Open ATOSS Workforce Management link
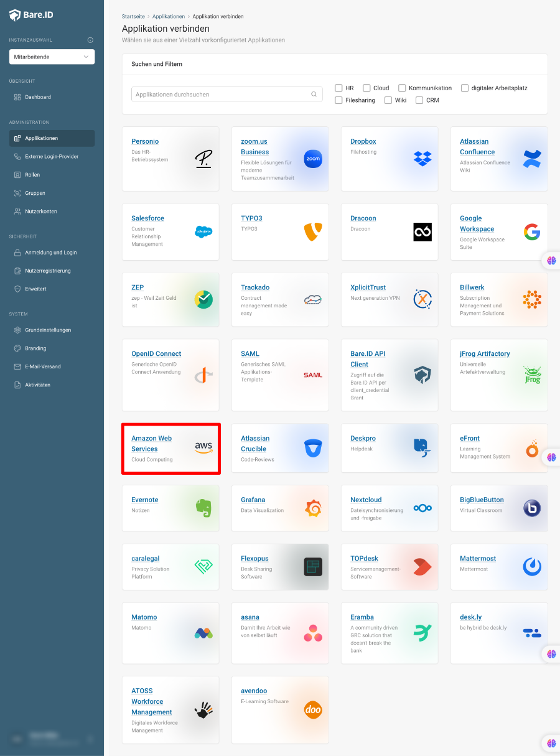Viewport: 560px width, 756px height. coord(152,701)
